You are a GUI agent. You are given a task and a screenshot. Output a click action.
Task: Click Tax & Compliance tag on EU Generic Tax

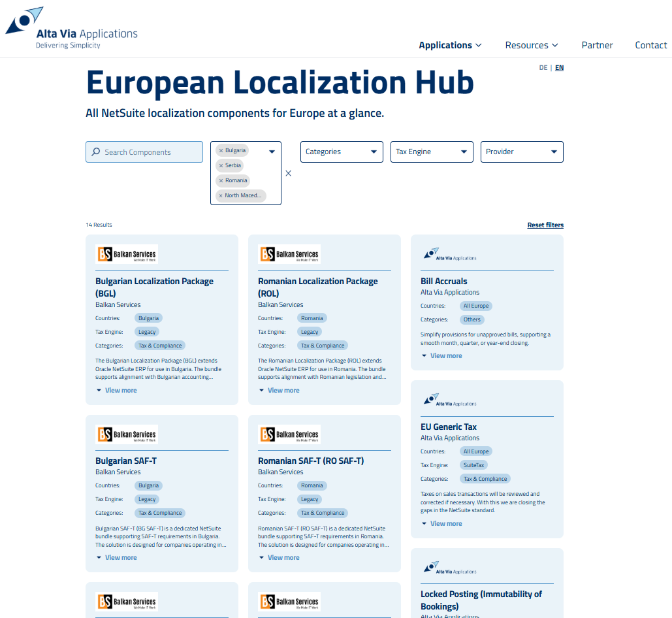click(x=485, y=479)
